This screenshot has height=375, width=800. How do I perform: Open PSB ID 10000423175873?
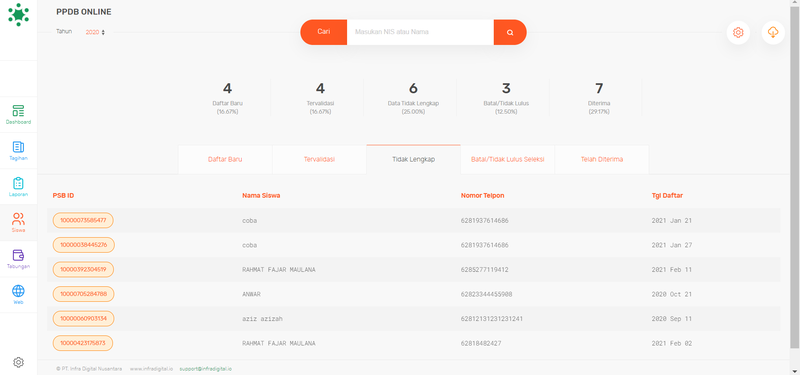(83, 343)
